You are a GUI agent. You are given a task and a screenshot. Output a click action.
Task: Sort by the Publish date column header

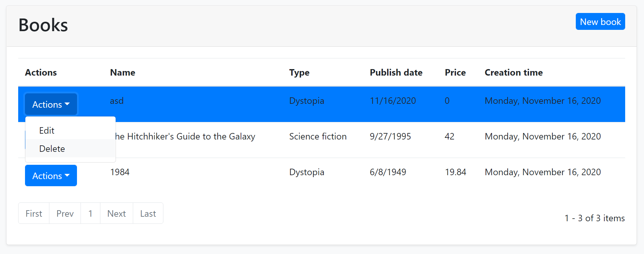coord(396,72)
